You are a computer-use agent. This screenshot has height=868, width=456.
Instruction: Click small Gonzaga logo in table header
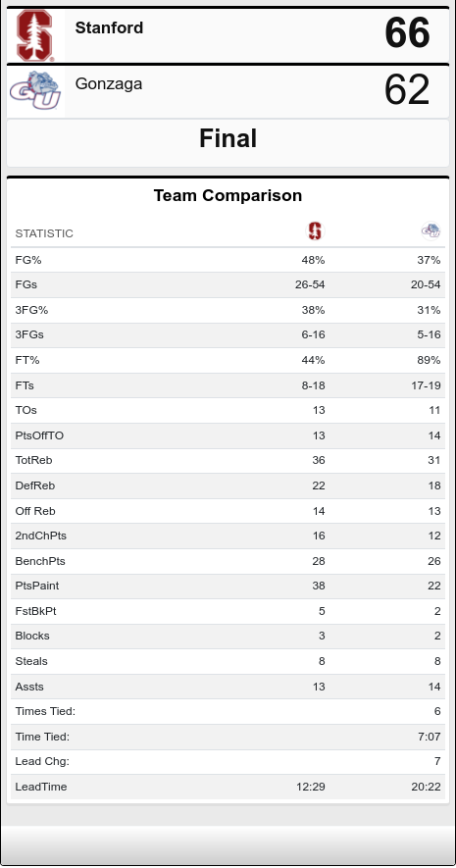point(431,230)
